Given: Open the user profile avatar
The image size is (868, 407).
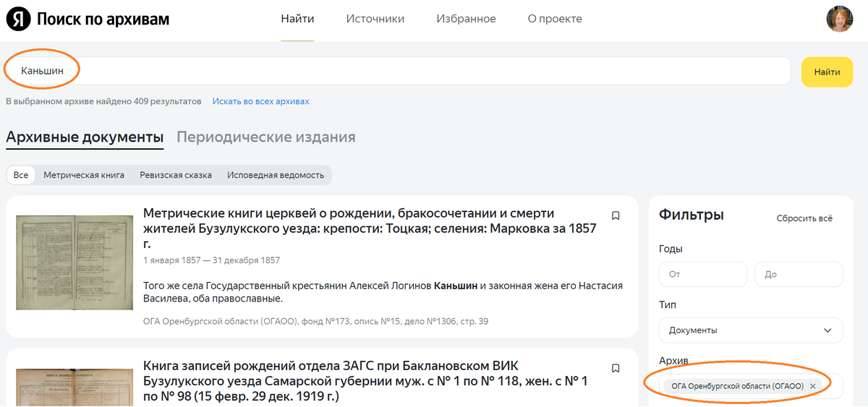Looking at the screenshot, I should pyautogui.click(x=840, y=19).
